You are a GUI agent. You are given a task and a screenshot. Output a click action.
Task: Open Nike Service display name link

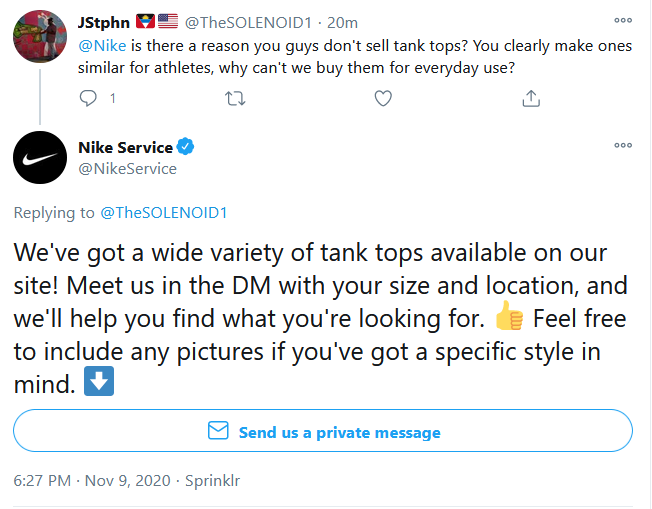point(125,147)
